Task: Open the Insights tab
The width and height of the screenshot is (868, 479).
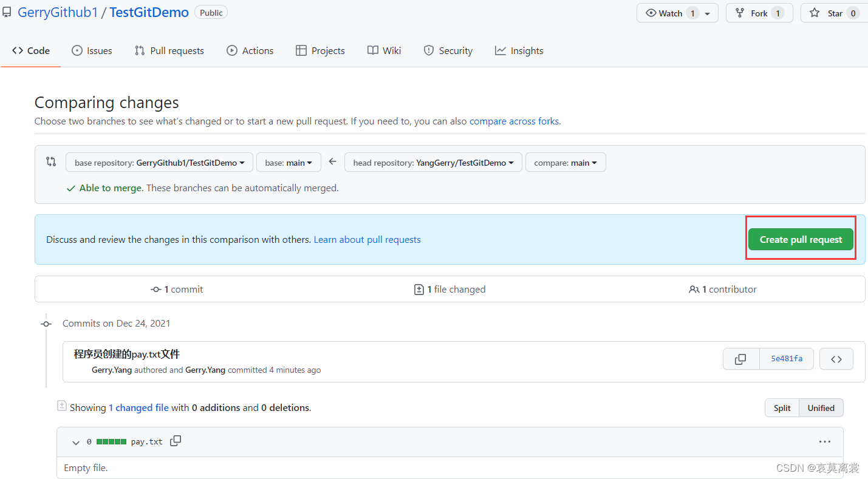Action: (x=519, y=51)
